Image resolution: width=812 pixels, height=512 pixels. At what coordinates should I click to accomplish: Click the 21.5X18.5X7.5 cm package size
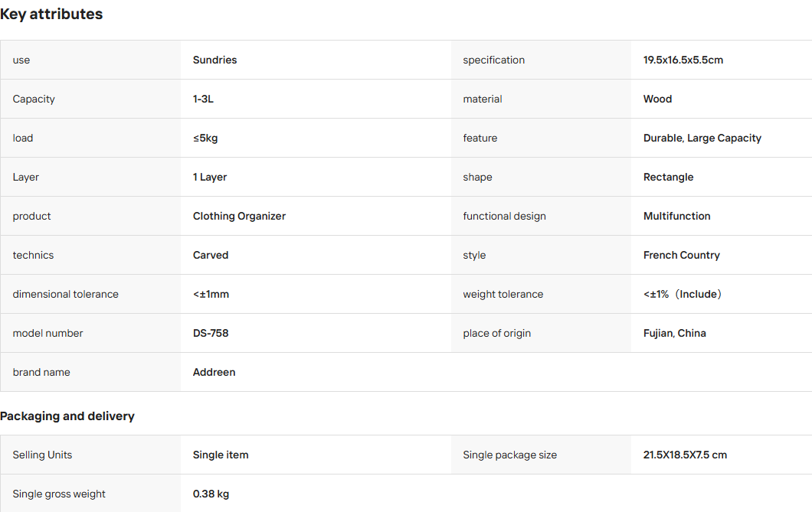point(685,455)
